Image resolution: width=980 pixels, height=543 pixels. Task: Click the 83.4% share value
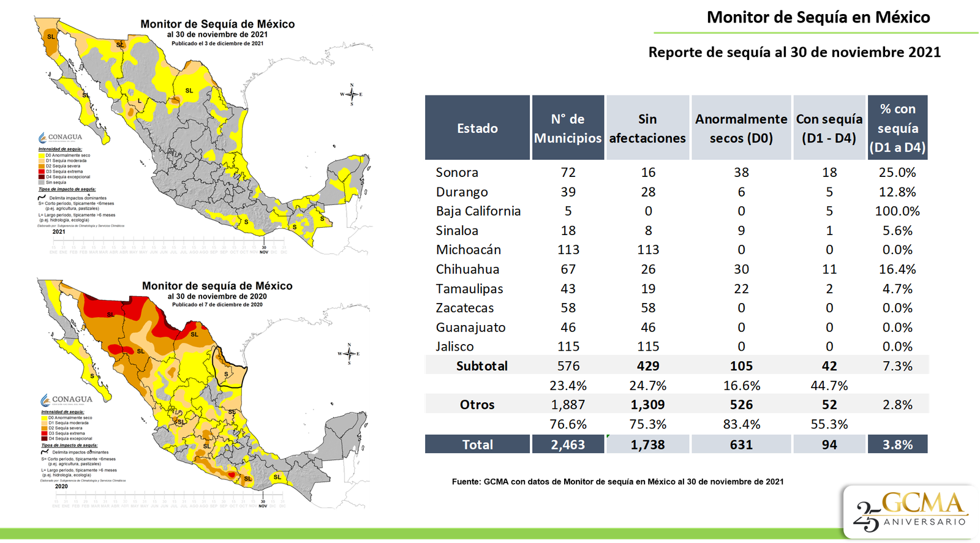point(741,424)
